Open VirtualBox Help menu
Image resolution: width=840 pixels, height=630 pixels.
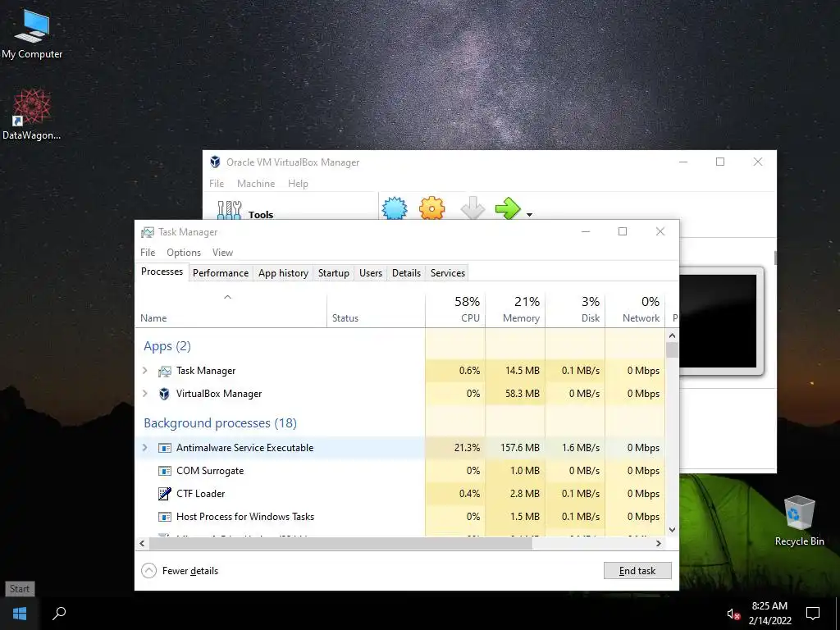pyautogui.click(x=298, y=183)
